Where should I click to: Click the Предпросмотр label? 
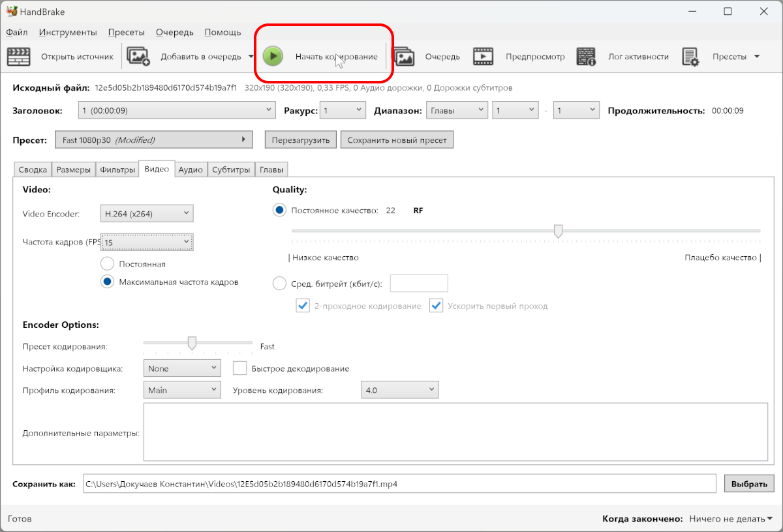[535, 57]
